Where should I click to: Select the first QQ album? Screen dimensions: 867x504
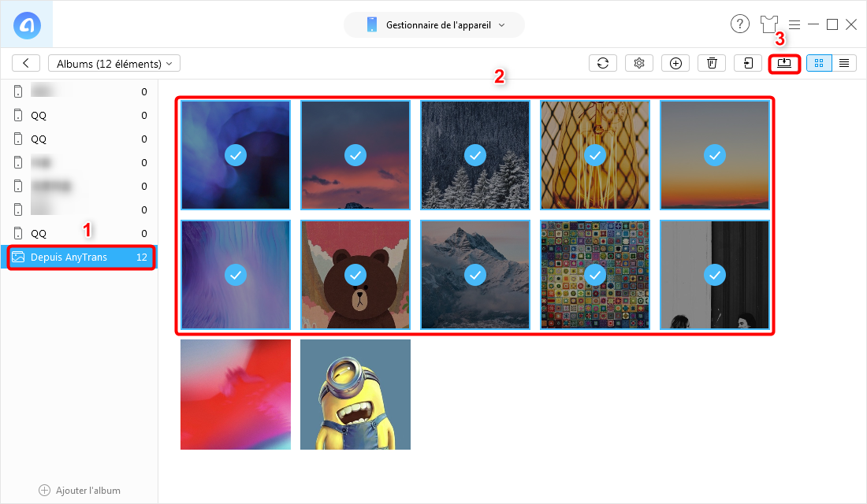79,115
